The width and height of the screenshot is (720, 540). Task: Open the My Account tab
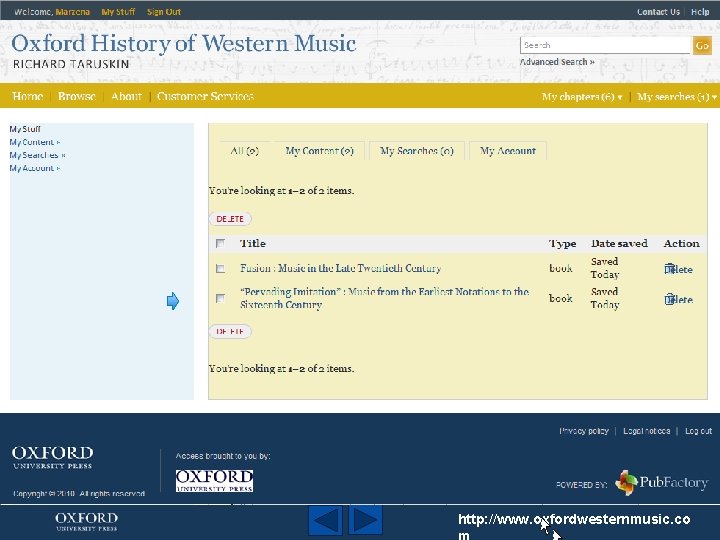(508, 151)
